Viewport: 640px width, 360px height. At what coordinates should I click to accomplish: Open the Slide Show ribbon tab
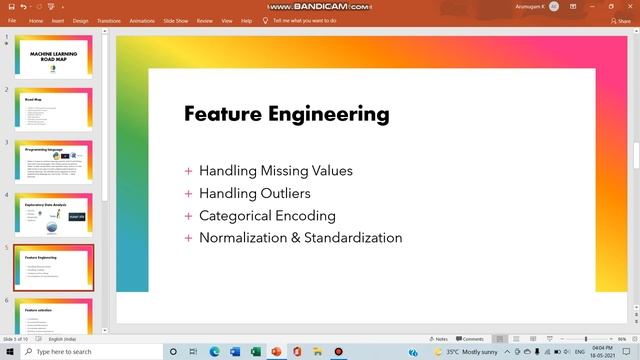tap(176, 21)
